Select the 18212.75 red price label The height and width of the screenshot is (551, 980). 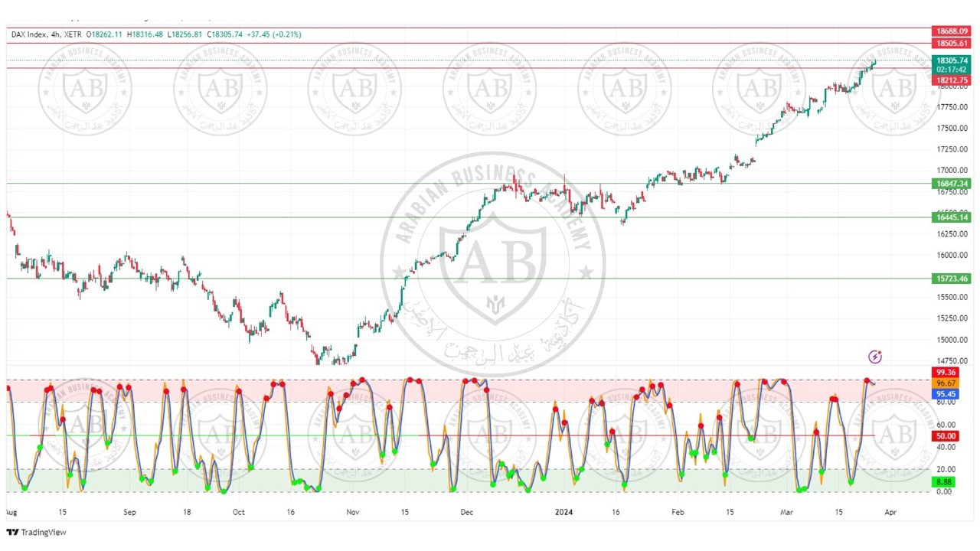pyautogui.click(x=952, y=80)
